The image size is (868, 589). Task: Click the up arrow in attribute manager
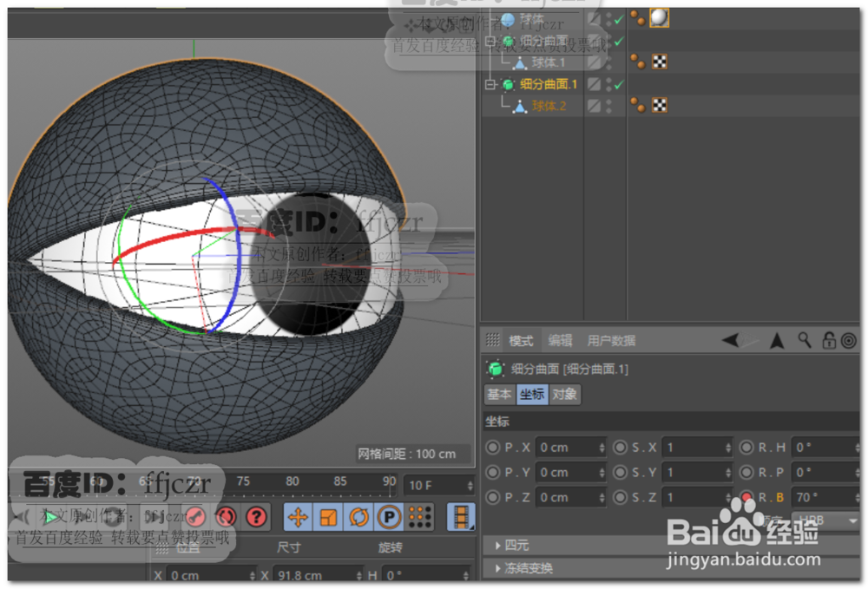click(x=777, y=341)
